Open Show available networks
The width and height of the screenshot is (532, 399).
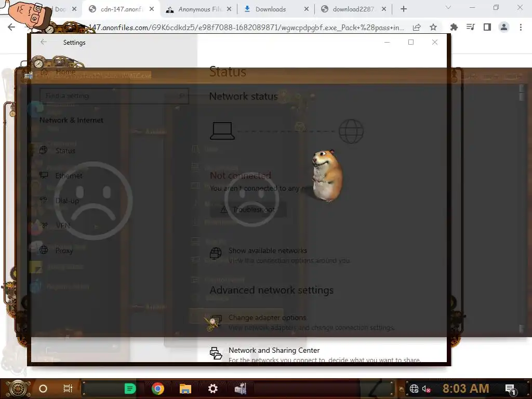[x=268, y=250]
